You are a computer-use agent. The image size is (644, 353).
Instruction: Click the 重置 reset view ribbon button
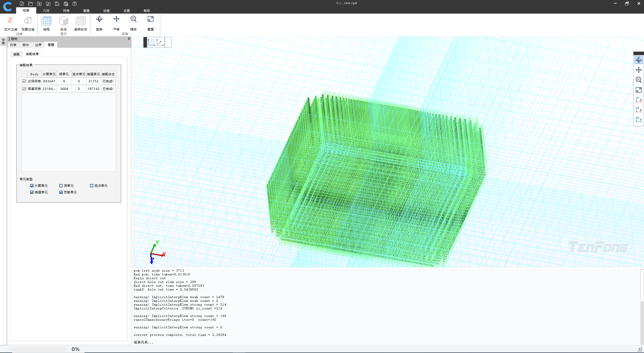[150, 23]
